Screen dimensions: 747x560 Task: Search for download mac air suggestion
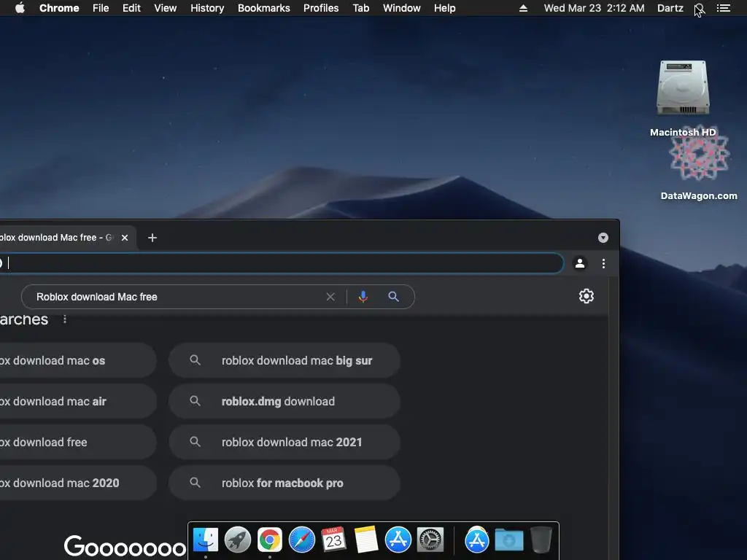pyautogui.click(x=77, y=402)
